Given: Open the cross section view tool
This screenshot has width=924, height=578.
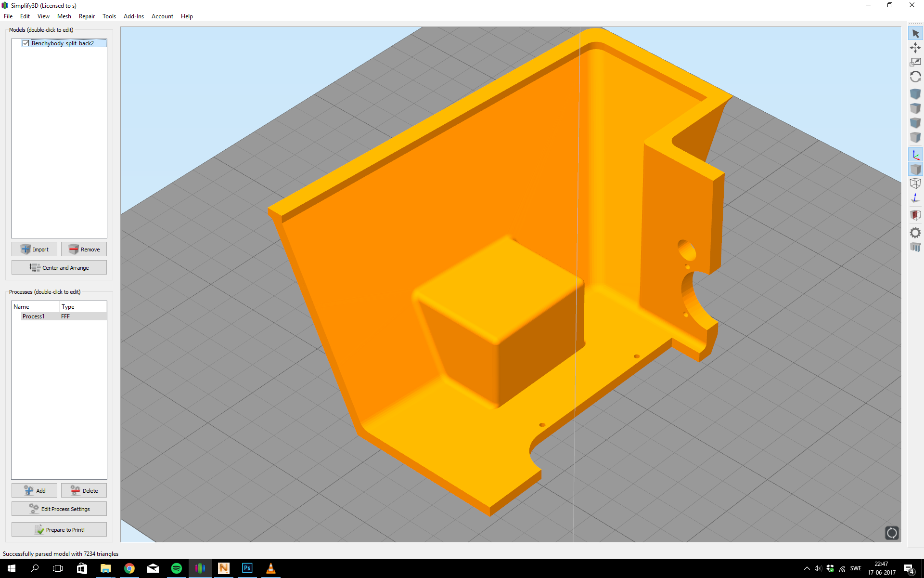Looking at the screenshot, I should pos(915,215).
